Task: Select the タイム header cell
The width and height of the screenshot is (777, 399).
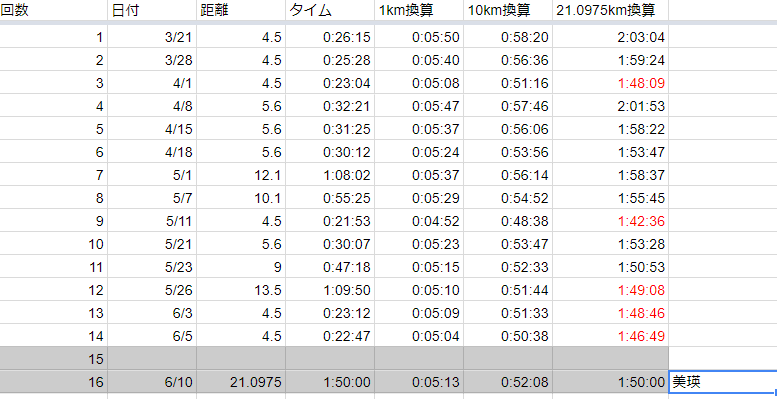Action: coord(330,10)
